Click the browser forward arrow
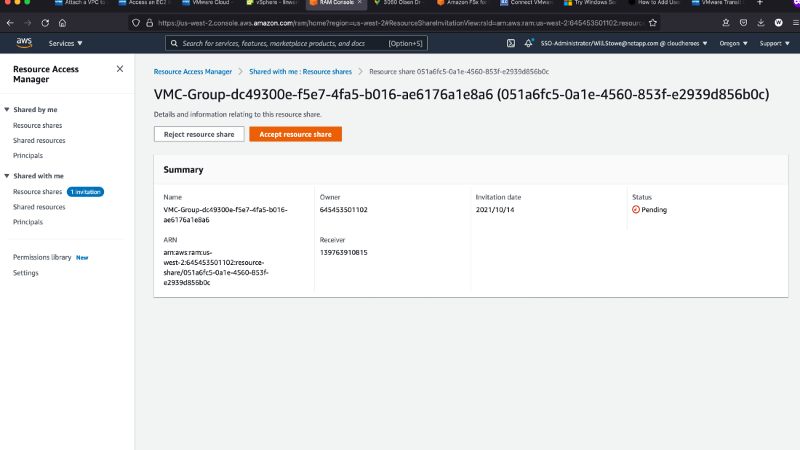This screenshot has width=800, height=450. pos(28,23)
